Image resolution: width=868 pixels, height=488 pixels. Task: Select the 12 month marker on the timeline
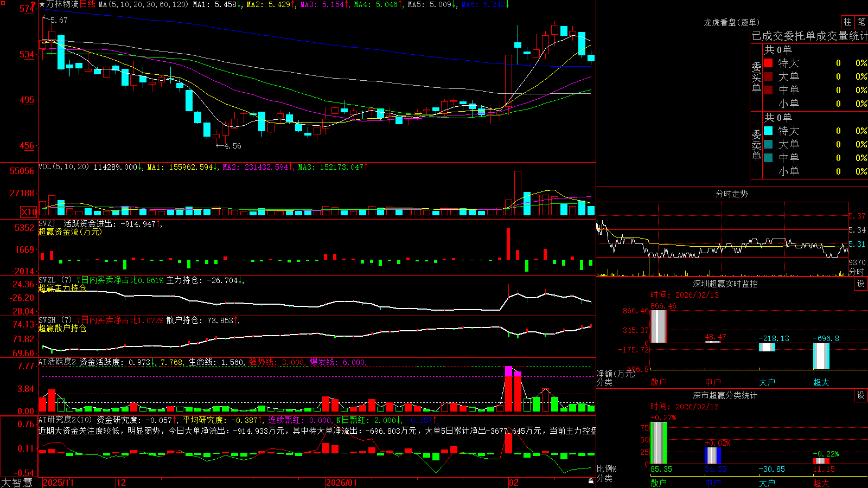pos(122,483)
